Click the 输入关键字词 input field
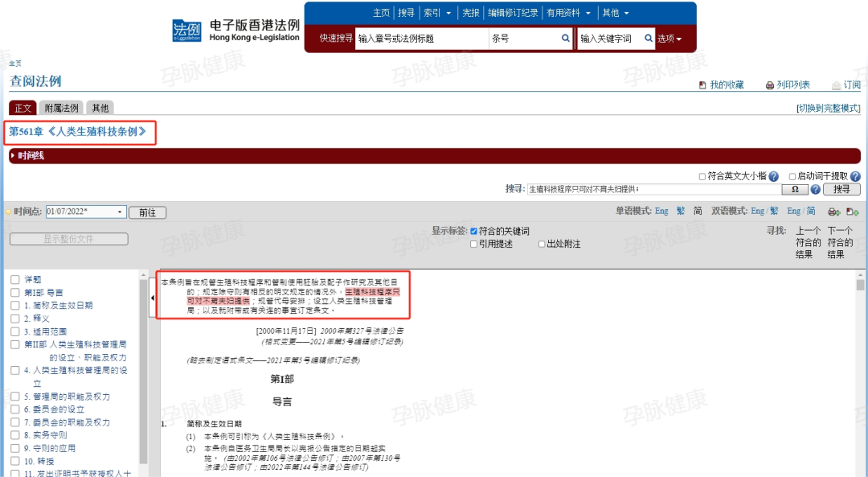This screenshot has height=477, width=868. pyautogui.click(x=610, y=39)
